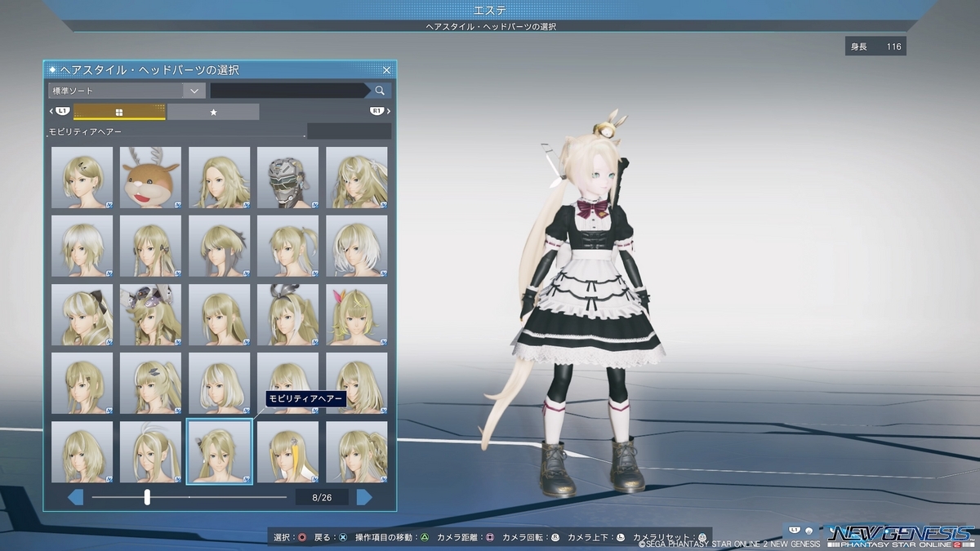Choose the hair with mechanical goggle headgear
980x551 pixels.
tap(151, 314)
